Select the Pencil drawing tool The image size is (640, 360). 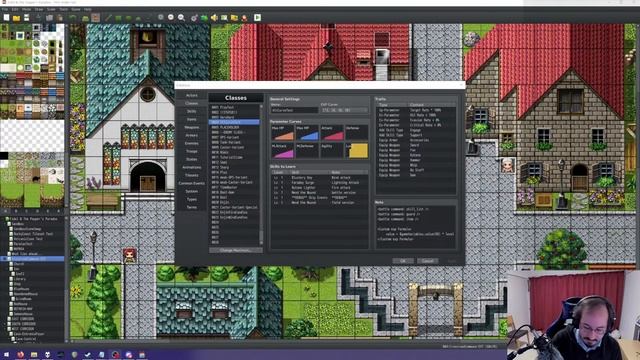pyautogui.click(x=108, y=18)
